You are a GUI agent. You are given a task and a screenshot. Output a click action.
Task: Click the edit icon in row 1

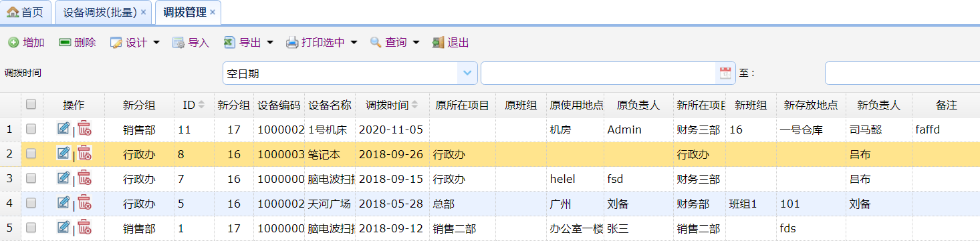click(x=64, y=128)
